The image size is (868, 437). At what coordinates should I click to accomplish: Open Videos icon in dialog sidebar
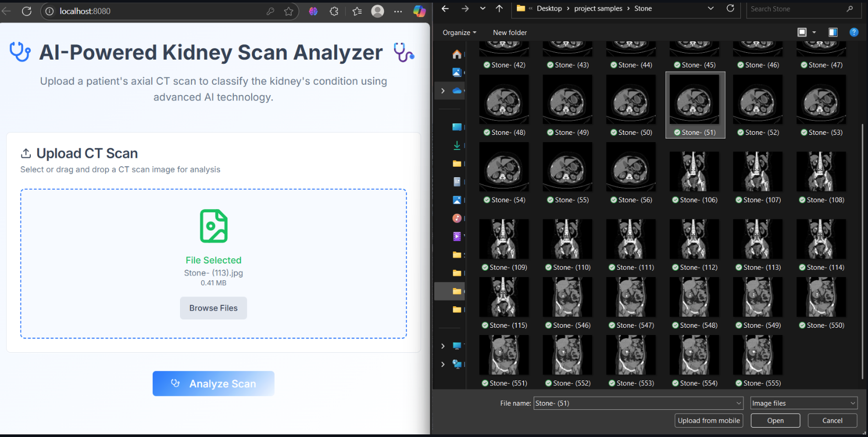tap(457, 236)
